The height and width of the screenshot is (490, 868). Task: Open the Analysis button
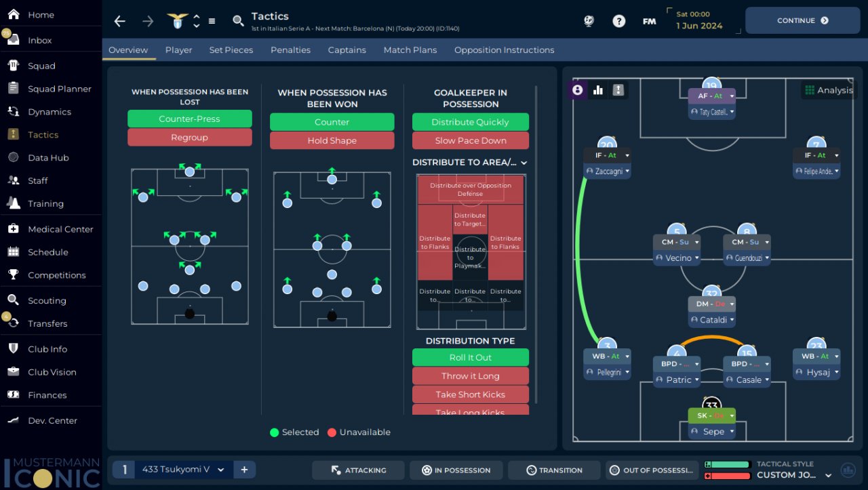pyautogui.click(x=828, y=90)
